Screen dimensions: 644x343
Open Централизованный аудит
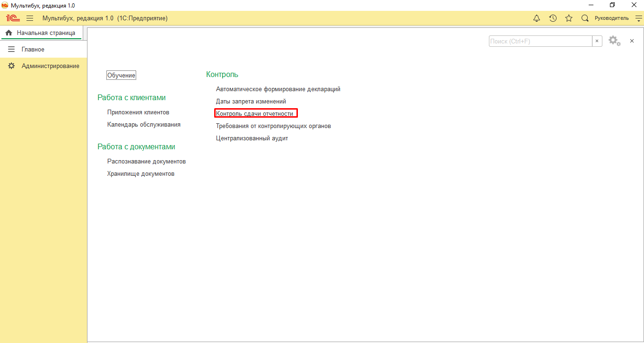[252, 138]
